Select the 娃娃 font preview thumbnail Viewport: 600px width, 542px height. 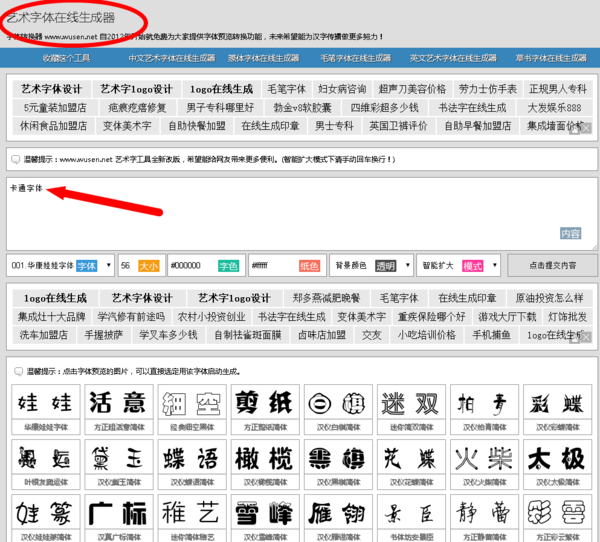(x=46, y=410)
